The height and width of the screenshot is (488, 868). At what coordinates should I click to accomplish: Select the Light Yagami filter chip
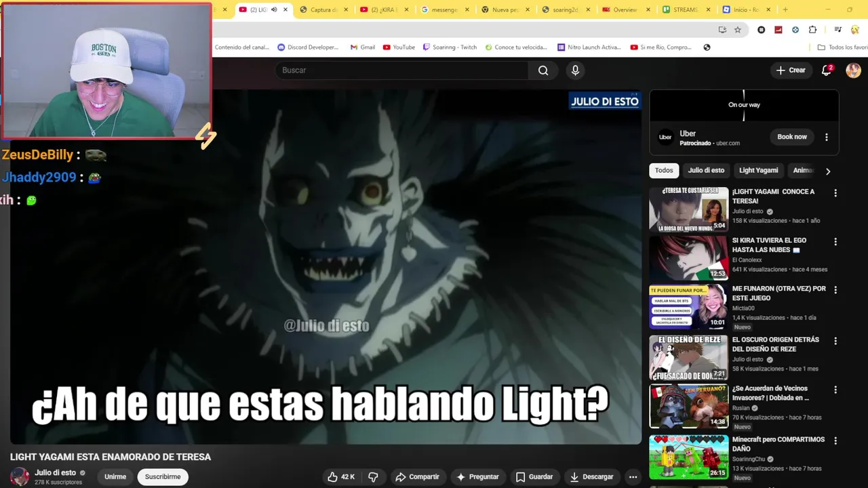coord(758,171)
